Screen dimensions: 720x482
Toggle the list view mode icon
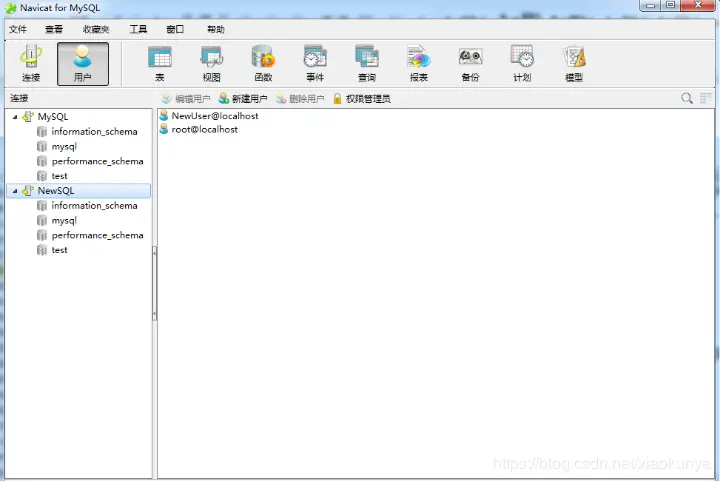[705, 98]
